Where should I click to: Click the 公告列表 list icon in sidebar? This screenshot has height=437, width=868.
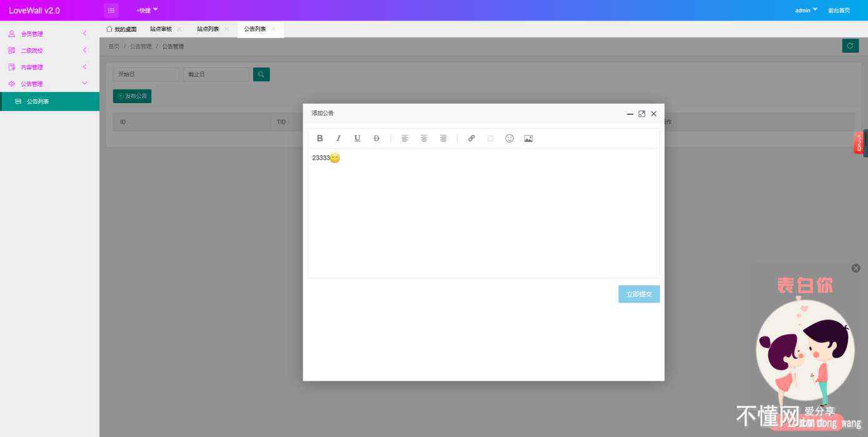click(18, 101)
